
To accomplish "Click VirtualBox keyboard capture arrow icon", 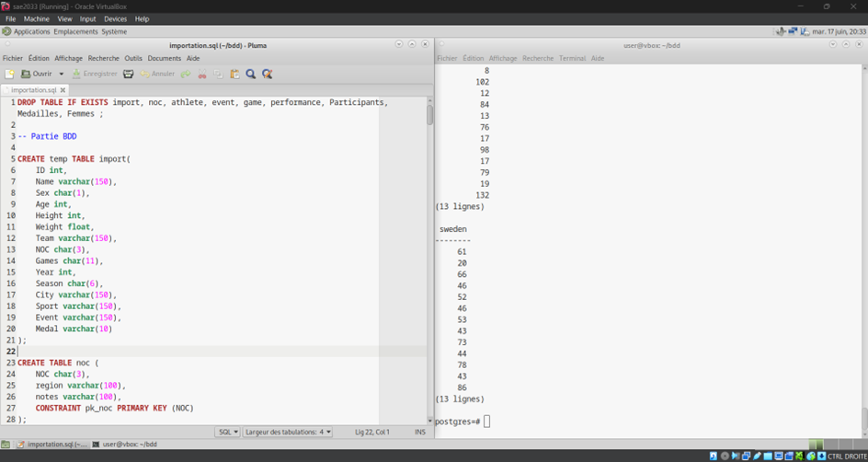I will coord(822,456).
